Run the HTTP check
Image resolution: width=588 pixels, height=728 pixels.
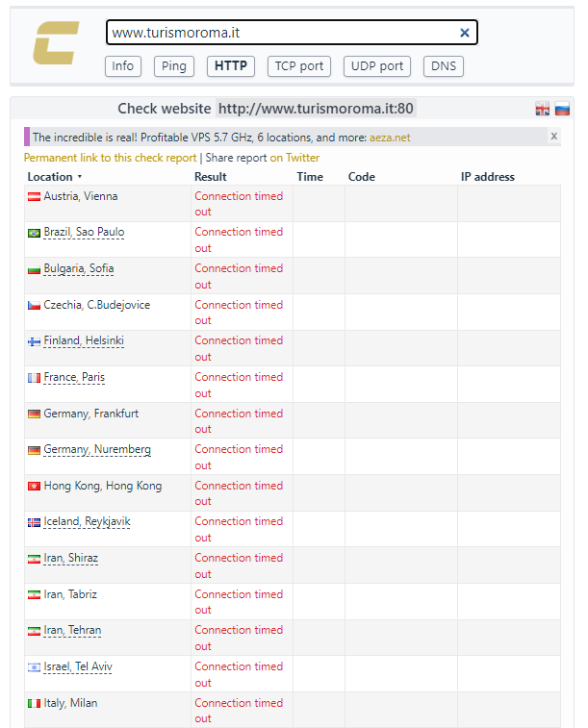[x=231, y=66]
